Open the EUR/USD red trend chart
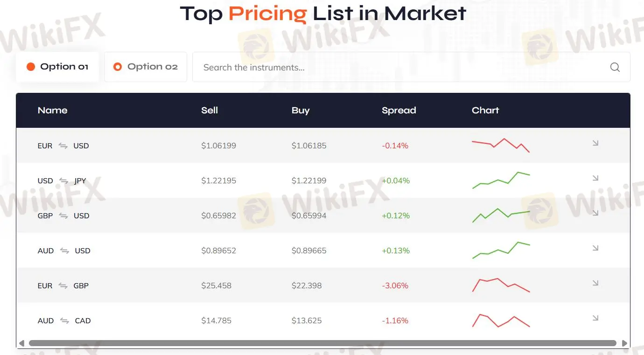The height and width of the screenshot is (355, 644). 501,145
